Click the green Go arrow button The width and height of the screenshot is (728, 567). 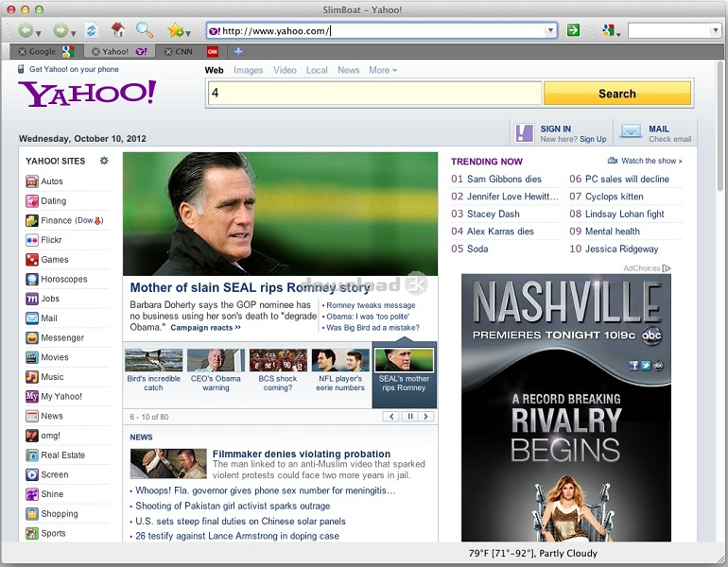coord(573,31)
